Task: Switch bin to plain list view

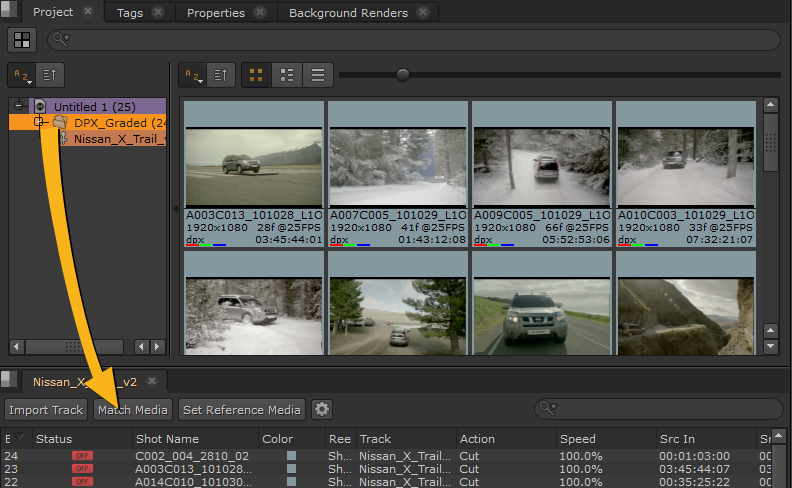Action: tap(317, 75)
